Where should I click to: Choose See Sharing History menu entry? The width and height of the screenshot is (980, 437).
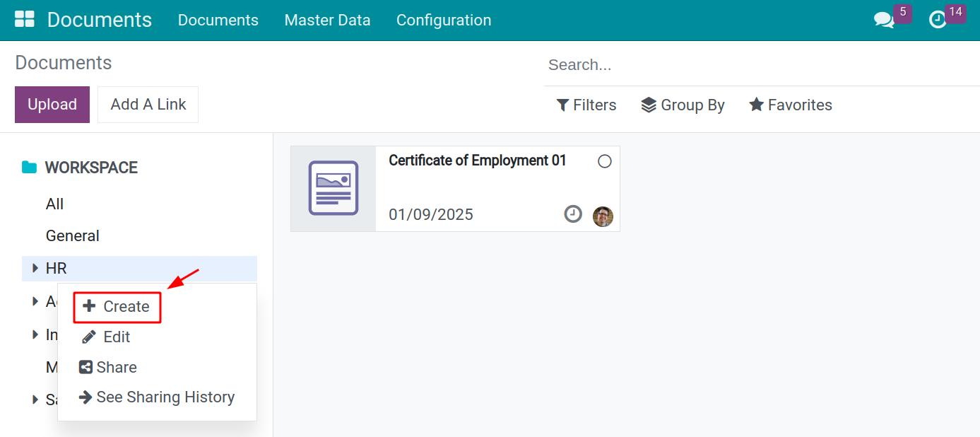tap(157, 397)
